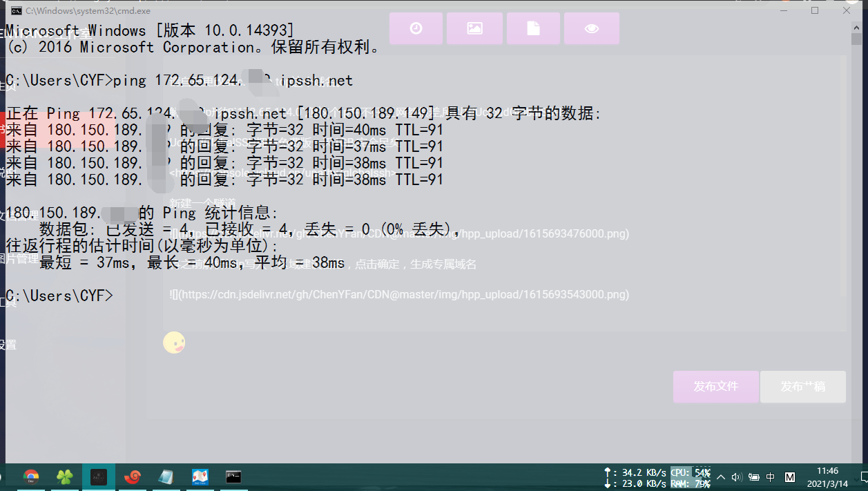This screenshot has width=868, height=491.
Task: Select 设置 in the left sidebar
Action: pos(8,345)
